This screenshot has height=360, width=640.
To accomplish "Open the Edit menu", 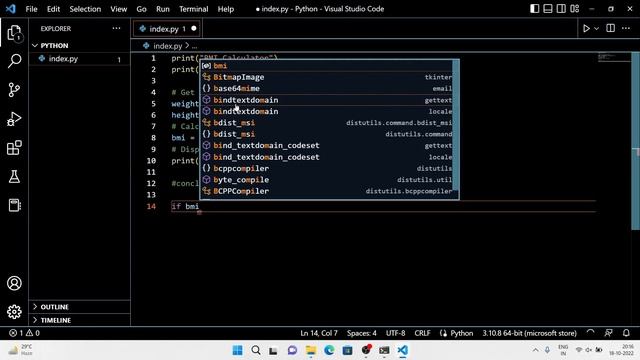I will pyautogui.click(x=53, y=9).
